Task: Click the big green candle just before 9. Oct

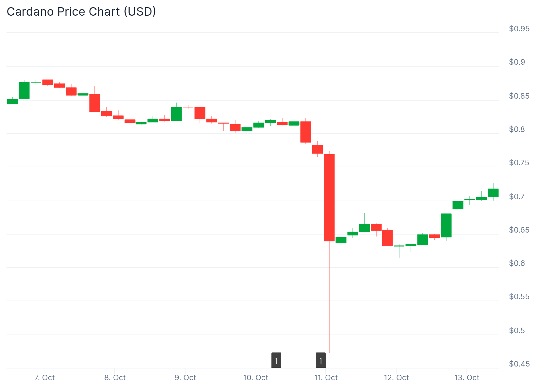Action: pos(176,114)
